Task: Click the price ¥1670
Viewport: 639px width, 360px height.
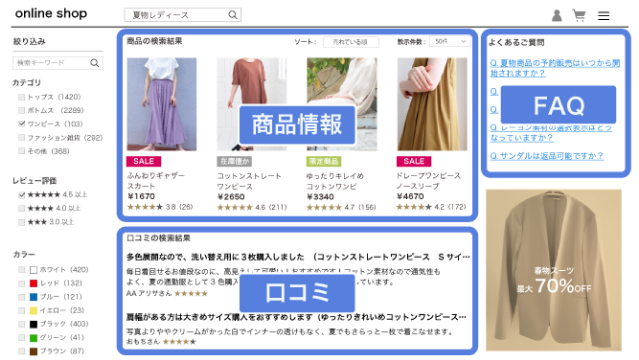Action: tap(141, 196)
